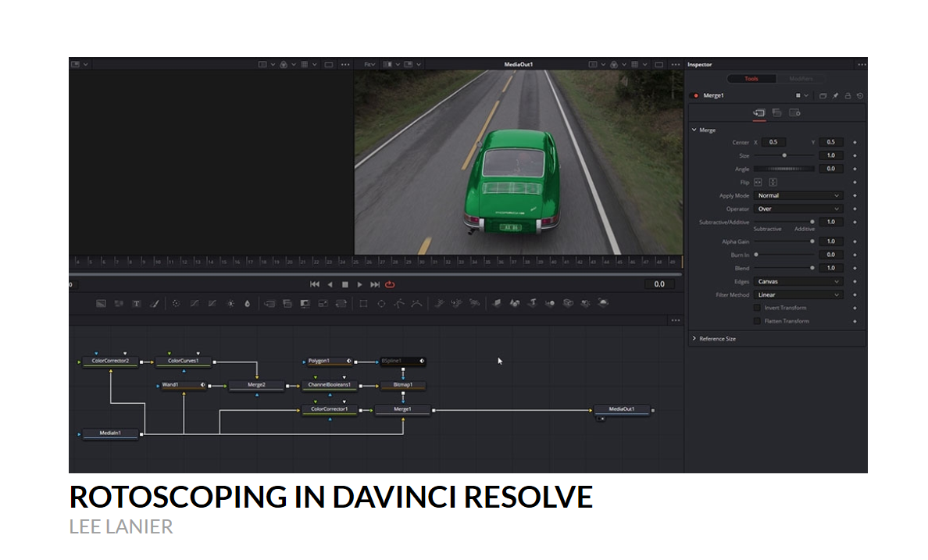Screen dimensions: 928x560
Task: Add Channel Booleans node from toolbar
Action: [287, 304]
